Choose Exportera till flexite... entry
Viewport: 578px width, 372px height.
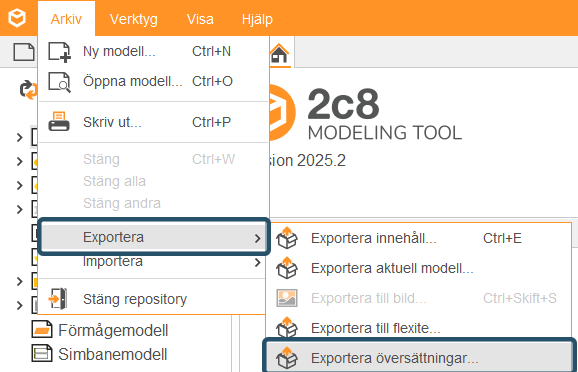418,328
